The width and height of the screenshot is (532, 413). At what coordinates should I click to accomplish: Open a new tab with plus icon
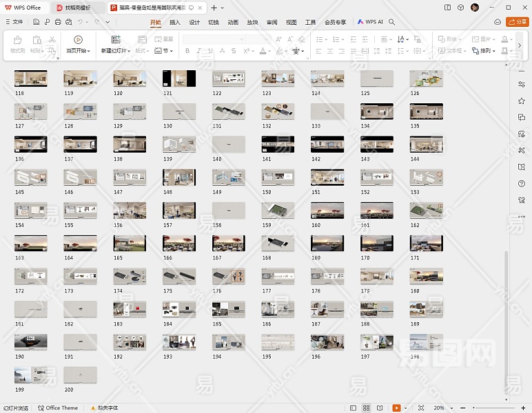click(214, 8)
